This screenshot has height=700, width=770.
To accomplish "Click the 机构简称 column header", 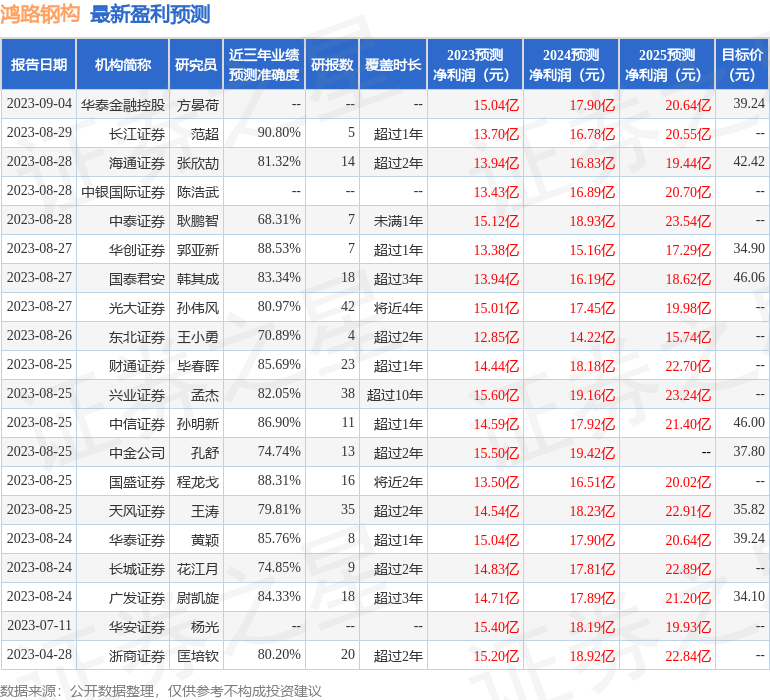I will (x=123, y=64).
